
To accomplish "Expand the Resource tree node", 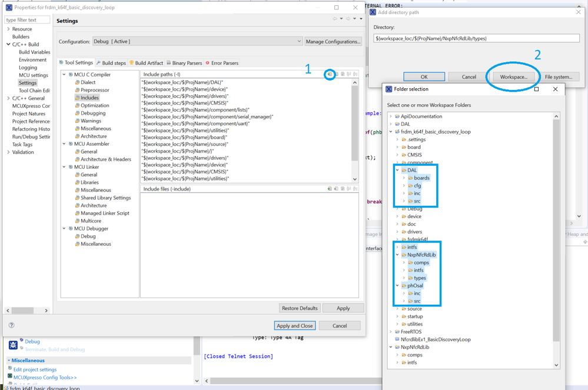I will point(8,29).
